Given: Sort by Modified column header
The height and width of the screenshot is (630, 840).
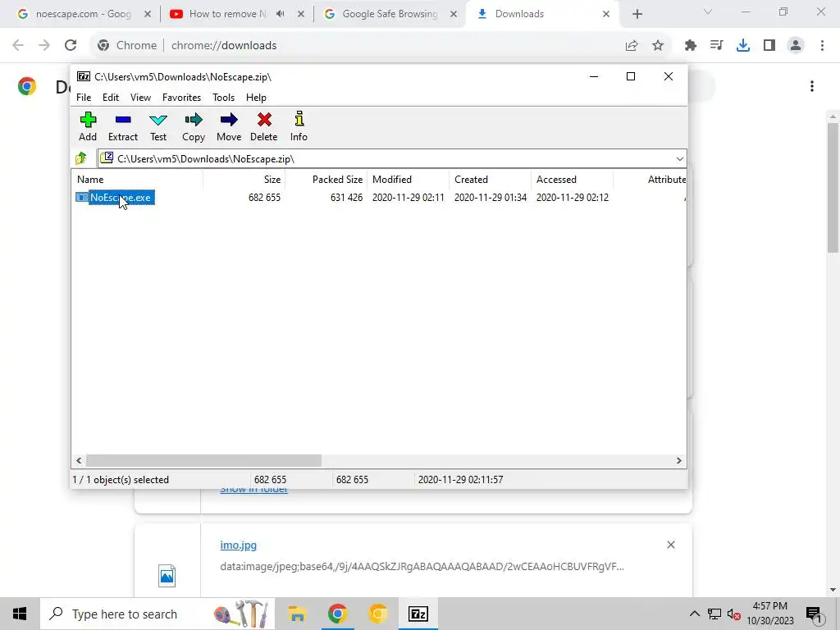Looking at the screenshot, I should pos(409,180).
